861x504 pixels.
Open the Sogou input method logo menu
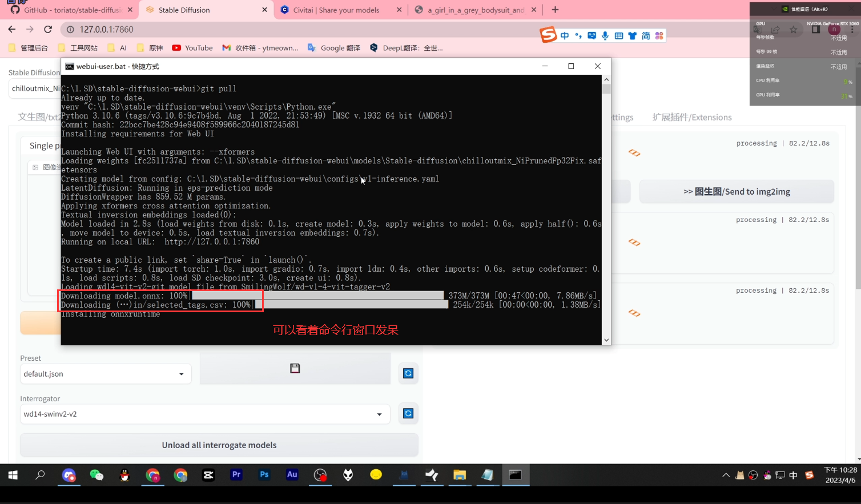point(548,35)
